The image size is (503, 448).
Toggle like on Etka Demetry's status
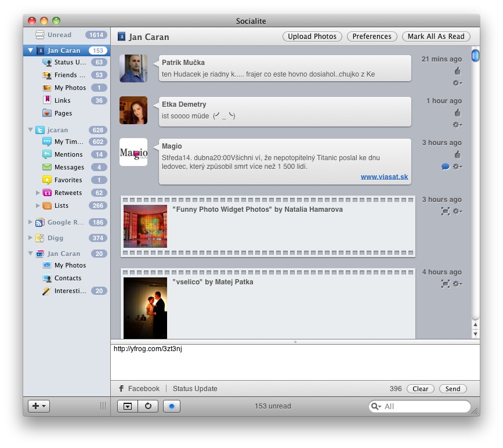pyautogui.click(x=458, y=112)
